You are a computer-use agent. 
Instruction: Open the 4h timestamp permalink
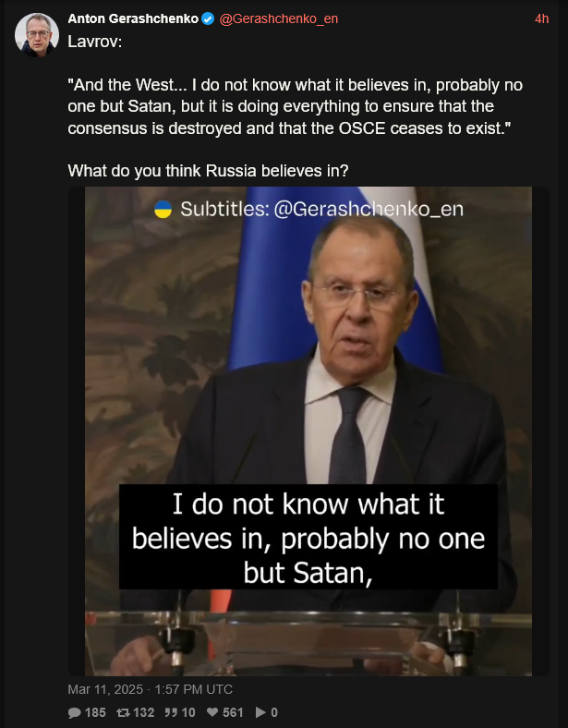[x=541, y=19]
